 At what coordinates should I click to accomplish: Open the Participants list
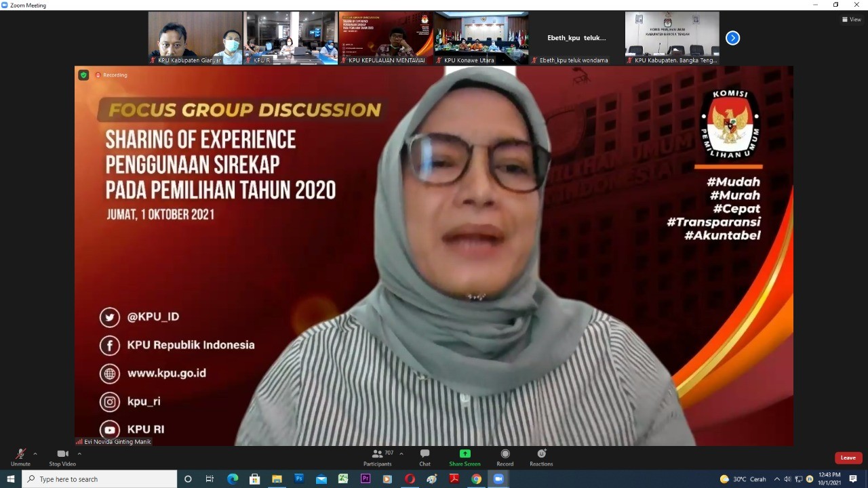coord(378,457)
